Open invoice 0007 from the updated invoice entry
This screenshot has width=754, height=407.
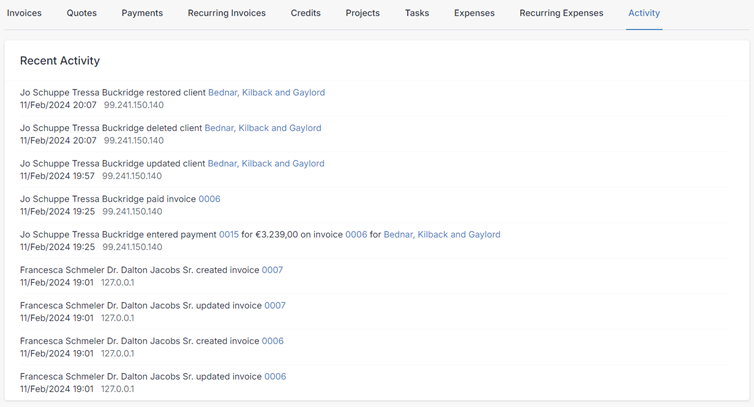(275, 306)
